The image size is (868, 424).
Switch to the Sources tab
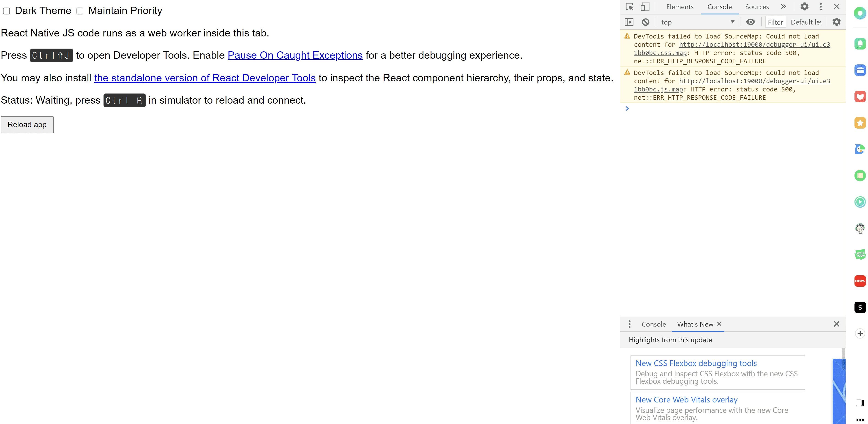click(757, 7)
